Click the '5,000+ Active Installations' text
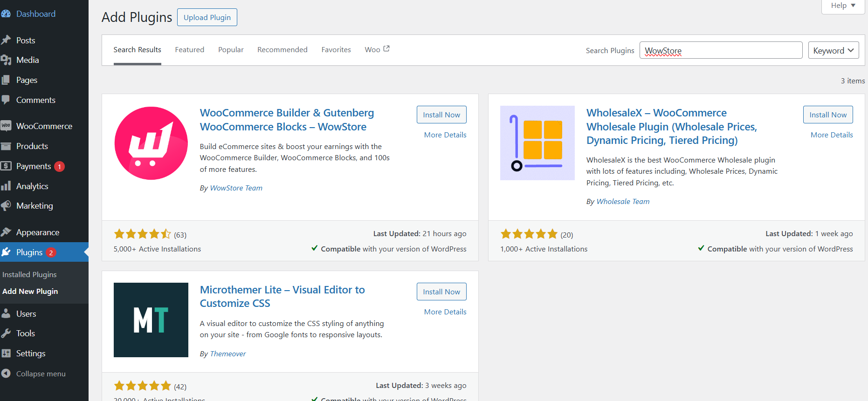The width and height of the screenshot is (868, 401). tap(157, 249)
